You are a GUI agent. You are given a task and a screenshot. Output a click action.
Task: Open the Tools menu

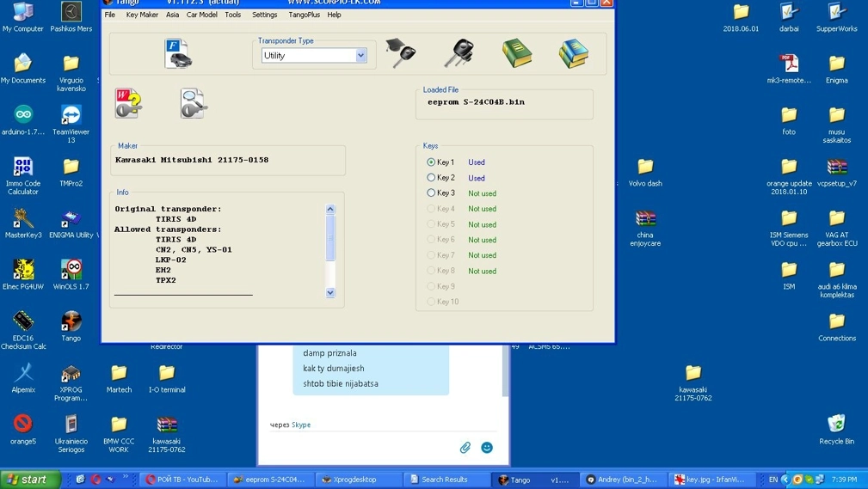tap(232, 15)
